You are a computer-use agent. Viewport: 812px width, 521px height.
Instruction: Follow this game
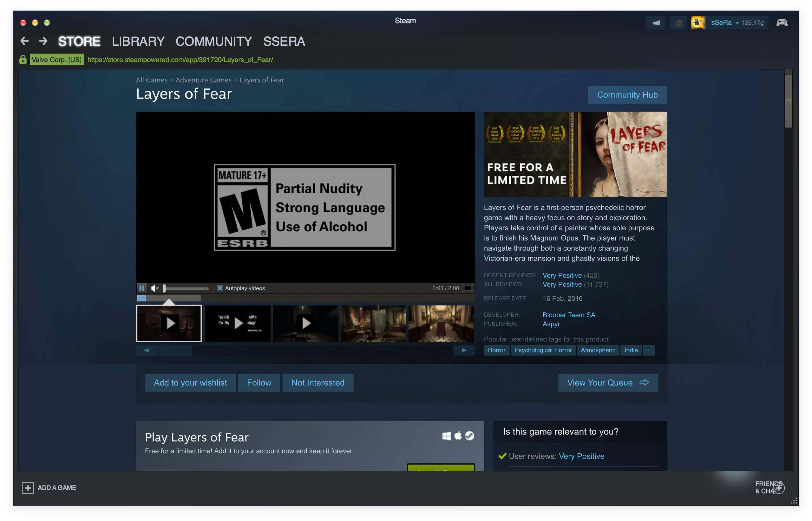(259, 383)
